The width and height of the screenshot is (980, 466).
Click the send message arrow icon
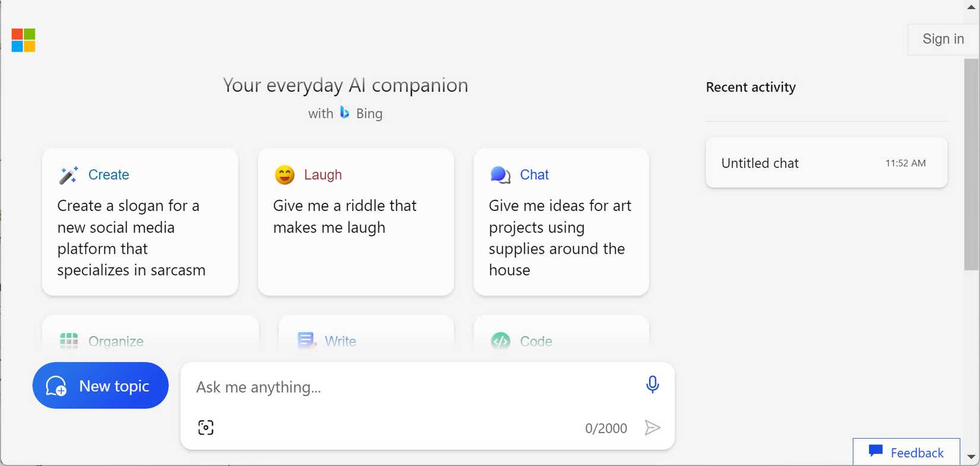(652, 427)
